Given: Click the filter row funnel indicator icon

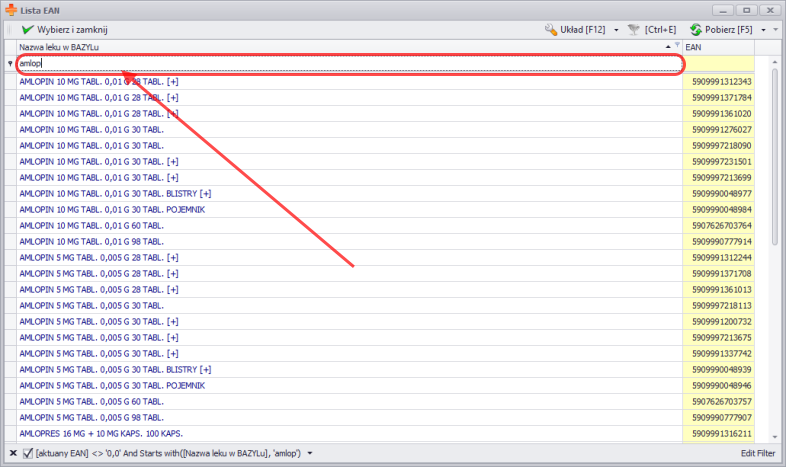Looking at the screenshot, I should [10, 64].
